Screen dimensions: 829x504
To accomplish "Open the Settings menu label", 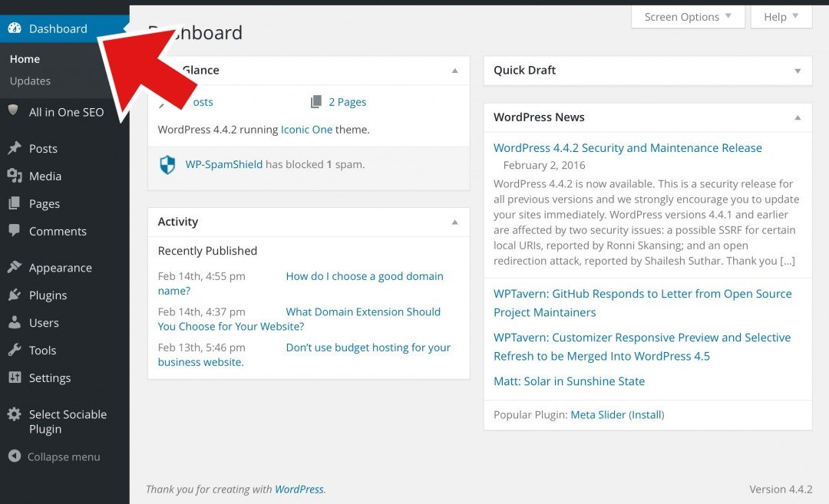I will pos(50,378).
